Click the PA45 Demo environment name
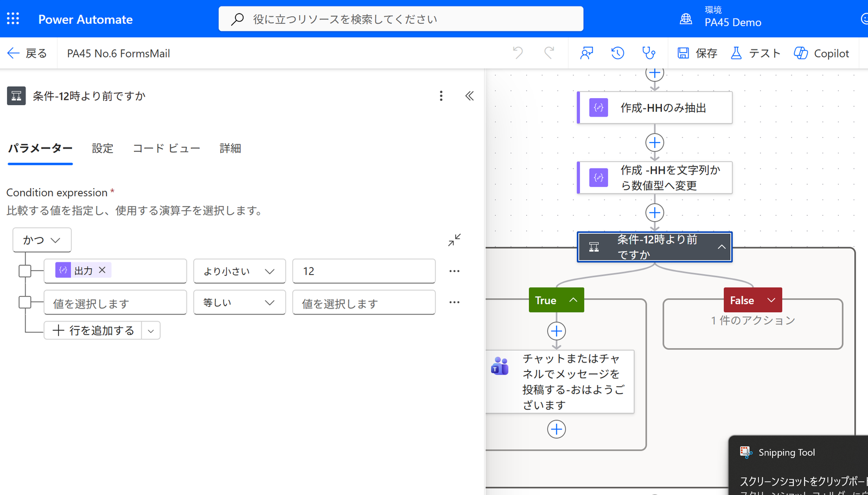 point(733,23)
